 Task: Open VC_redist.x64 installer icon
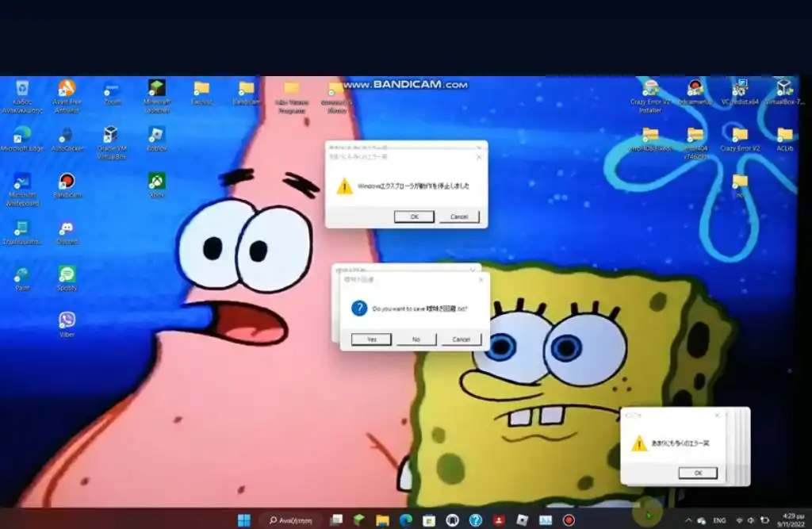740,94
